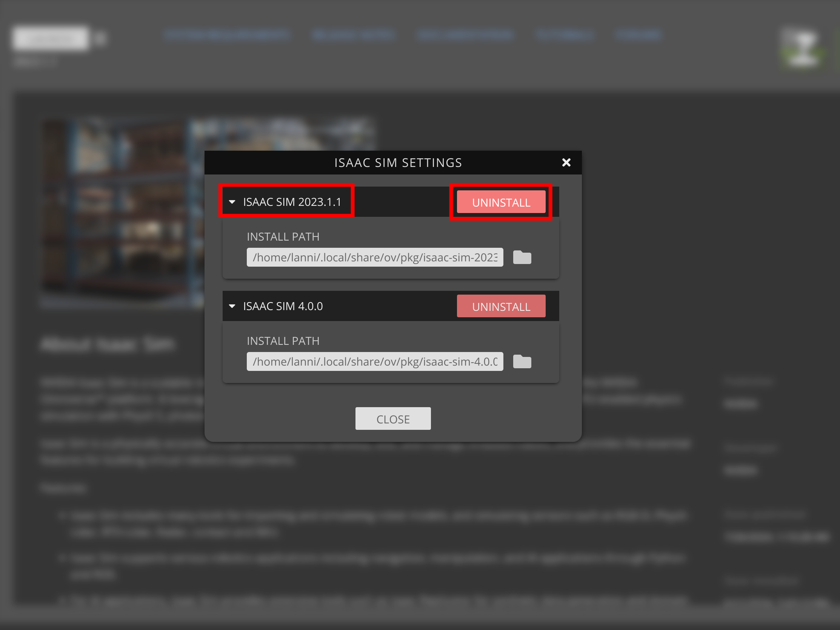Screen dimensions: 840x630
Task: Open the blurred app icon at top right
Action: (801, 49)
